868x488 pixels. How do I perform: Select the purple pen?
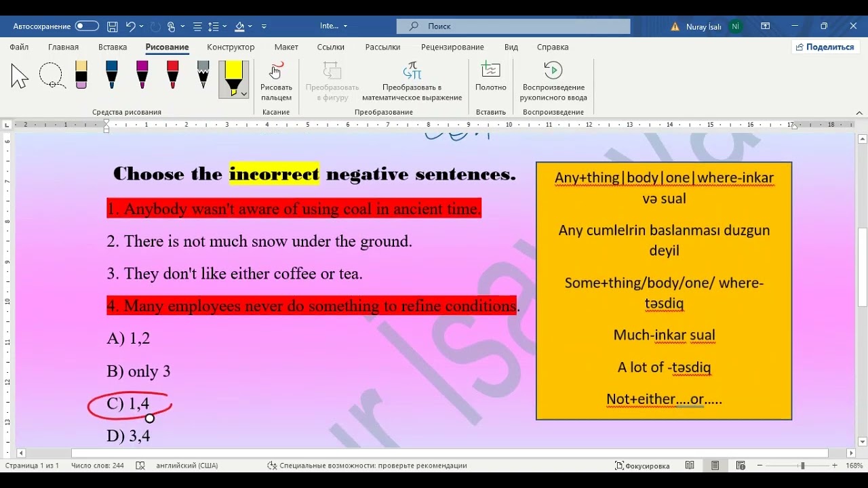[x=142, y=75]
